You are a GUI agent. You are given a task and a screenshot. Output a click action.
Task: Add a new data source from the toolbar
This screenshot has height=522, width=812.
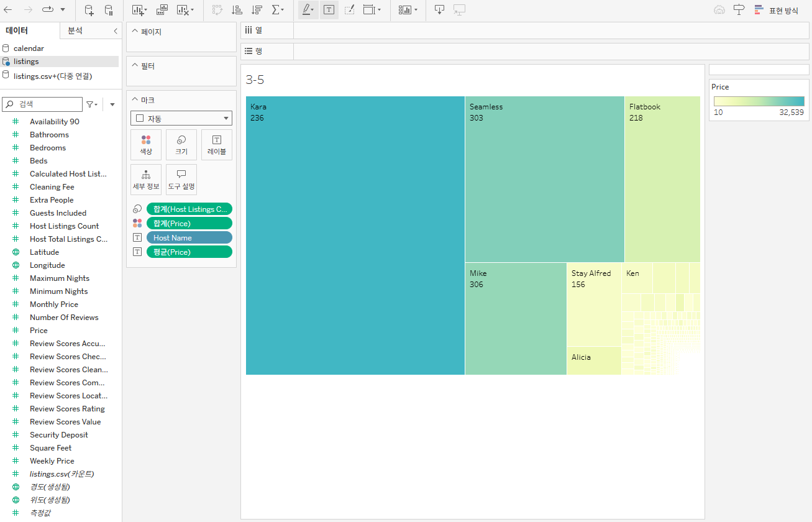[x=89, y=10]
